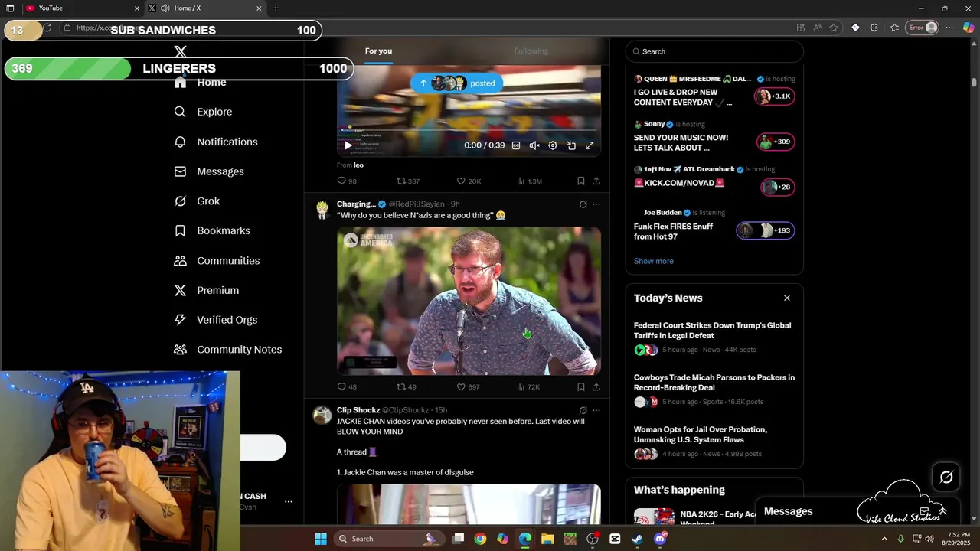
Task: Open the Windows Start menu
Action: [320, 539]
